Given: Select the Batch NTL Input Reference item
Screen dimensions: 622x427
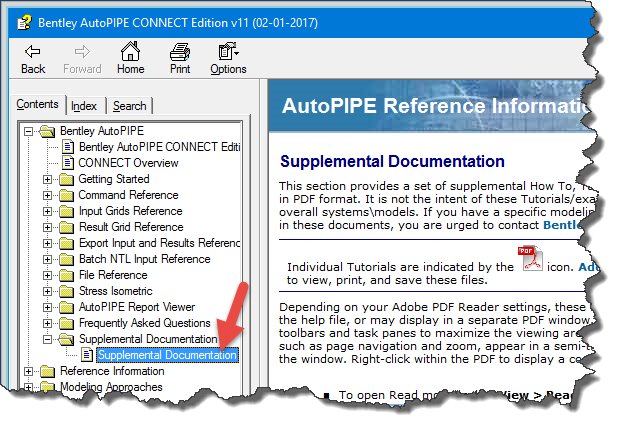Looking at the screenshot, I should coord(145,259).
